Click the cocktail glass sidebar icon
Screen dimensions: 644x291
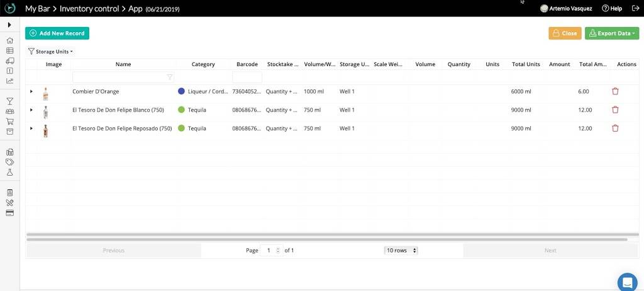9,101
